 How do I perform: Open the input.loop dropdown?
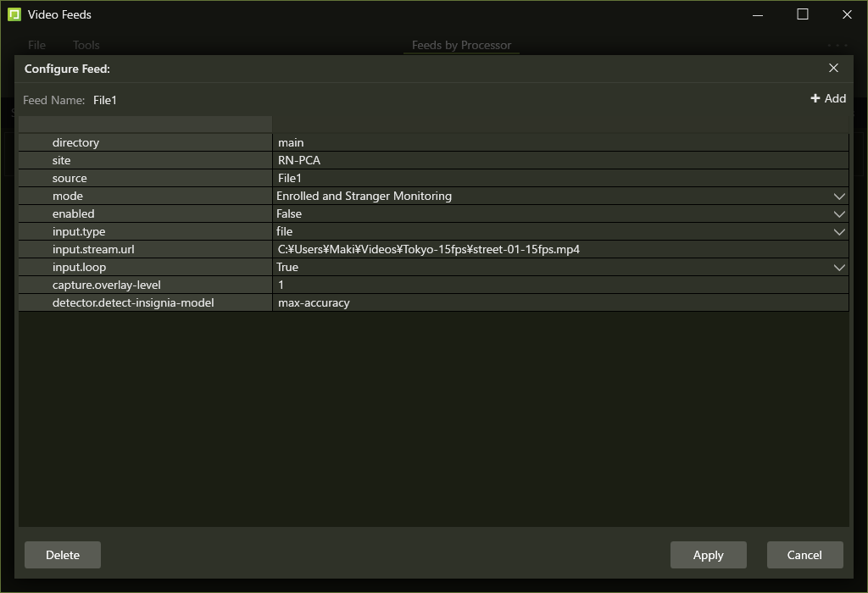(x=839, y=267)
